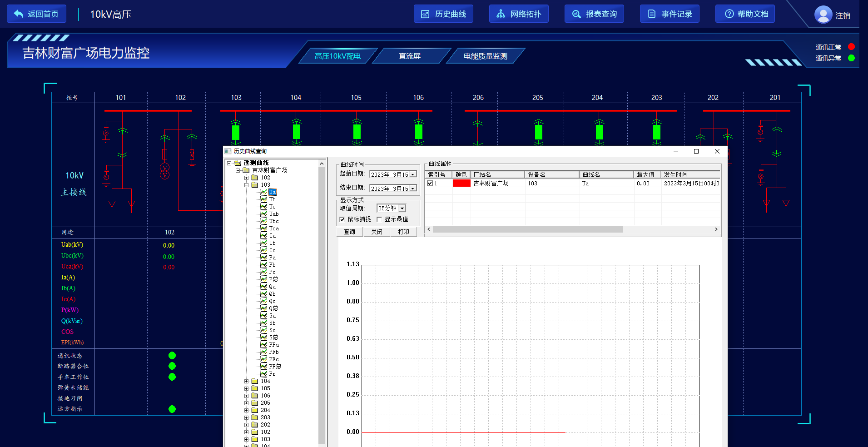
Task: Click the curve table horizontal scrollbar
Action: pos(527,229)
